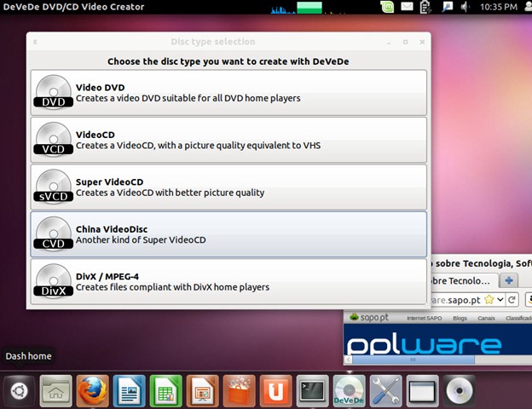Choose the DivX / MPEG-4 disc type
Screen dimensions: 532x409
pyautogui.click(x=228, y=281)
